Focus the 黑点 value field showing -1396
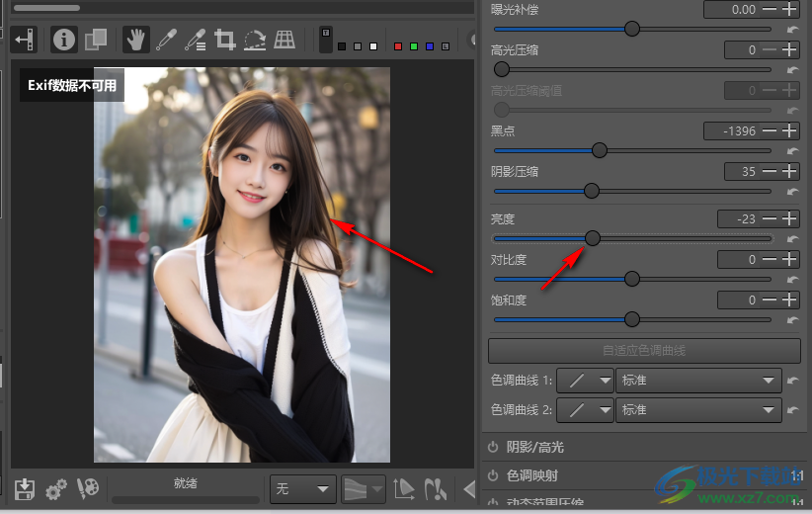Screen dimensions: 812x514 click(x=732, y=130)
